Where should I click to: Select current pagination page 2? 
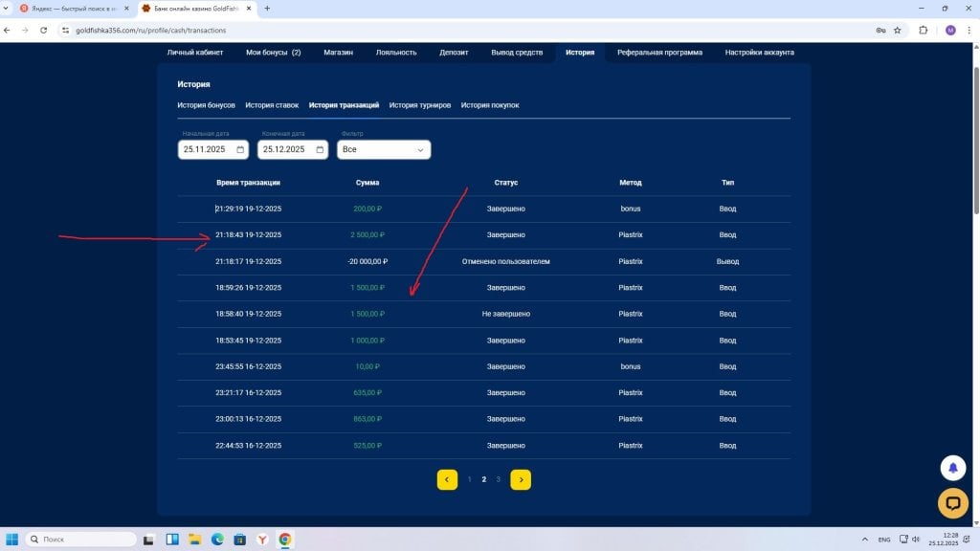point(483,480)
